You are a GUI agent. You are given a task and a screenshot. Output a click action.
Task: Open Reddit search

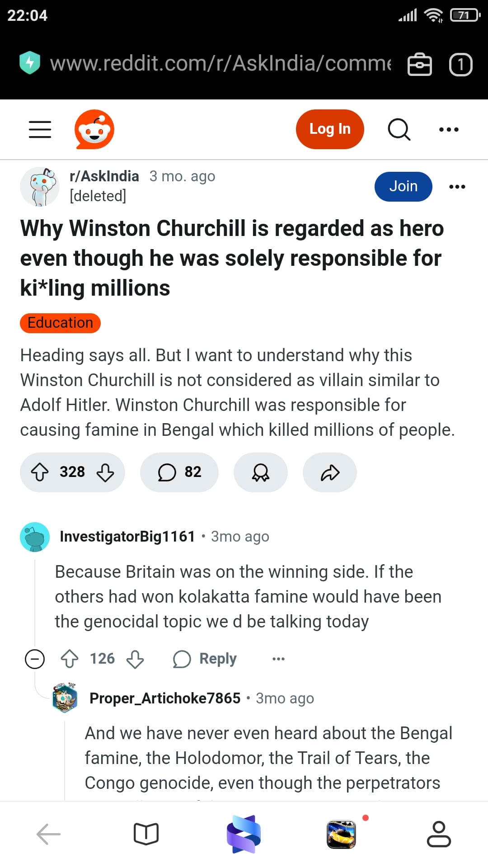pyautogui.click(x=399, y=129)
